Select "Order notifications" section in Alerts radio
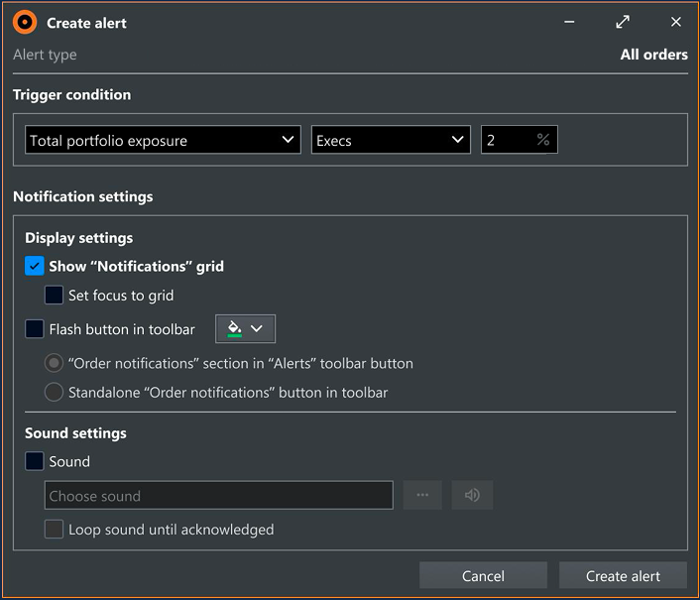The width and height of the screenshot is (700, 600). (x=54, y=363)
